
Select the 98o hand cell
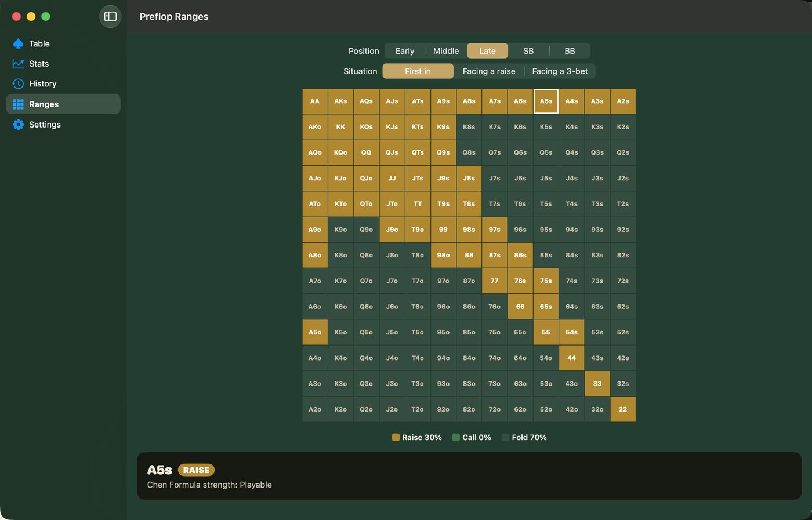[x=443, y=255]
